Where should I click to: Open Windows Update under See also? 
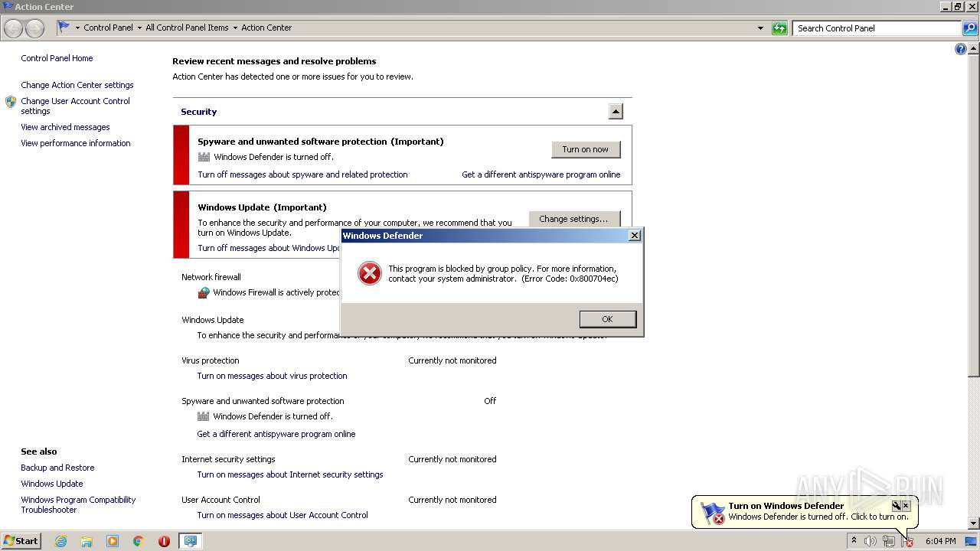[x=52, y=484]
